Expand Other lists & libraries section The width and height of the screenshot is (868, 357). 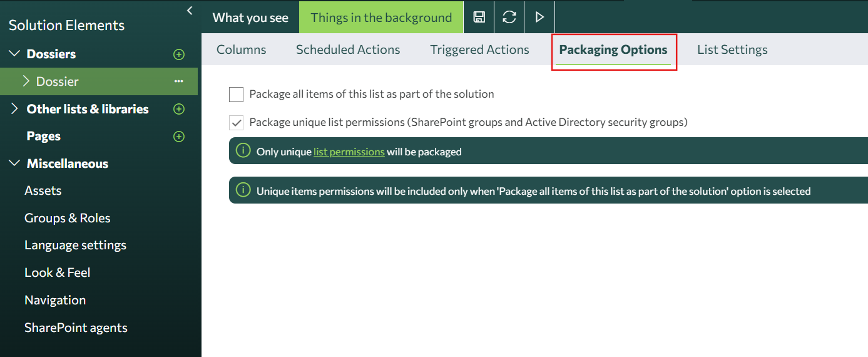coord(14,109)
